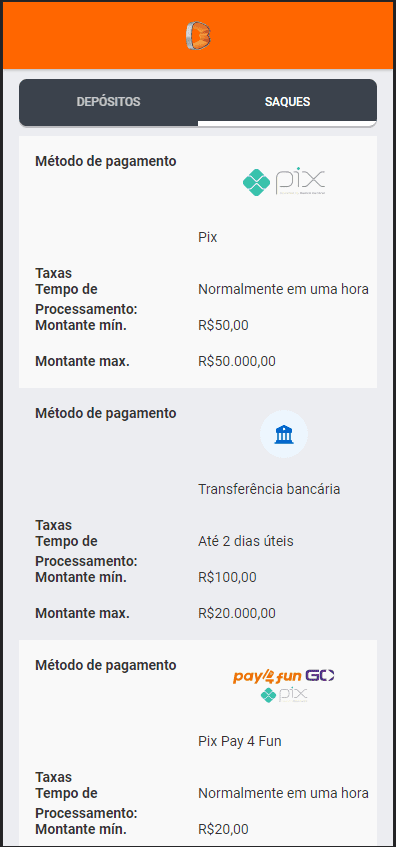Screen dimensions: 396x847
Task: Click bank transfer minimum R$100,00
Action: pyautogui.click(x=227, y=577)
